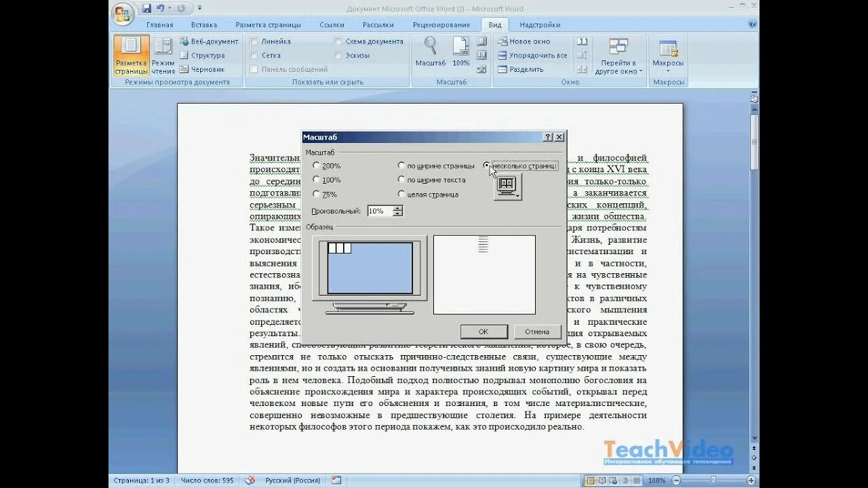Click spelling check icon in status bar
The image size is (868, 488).
(x=250, y=480)
